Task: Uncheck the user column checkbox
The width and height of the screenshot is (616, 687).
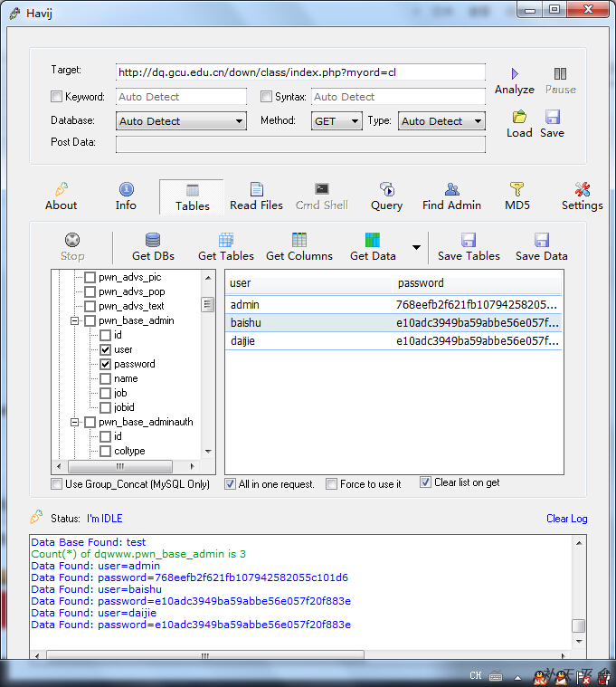Action: pos(105,349)
